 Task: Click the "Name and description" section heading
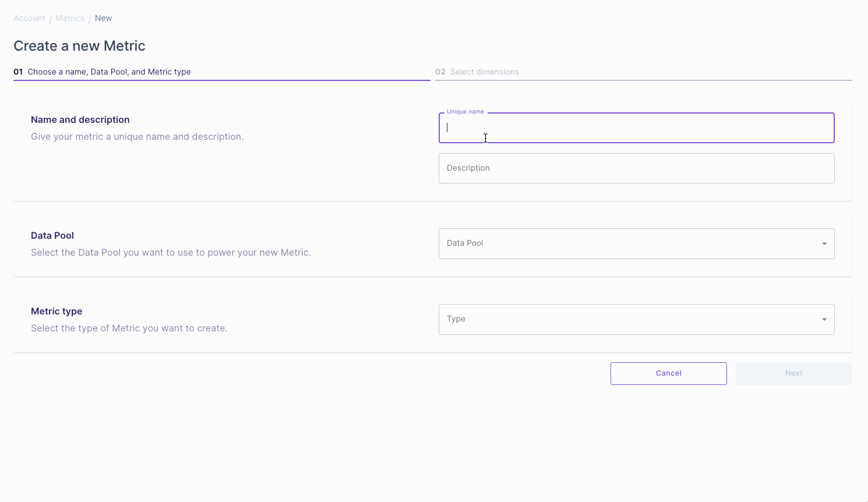(x=80, y=119)
